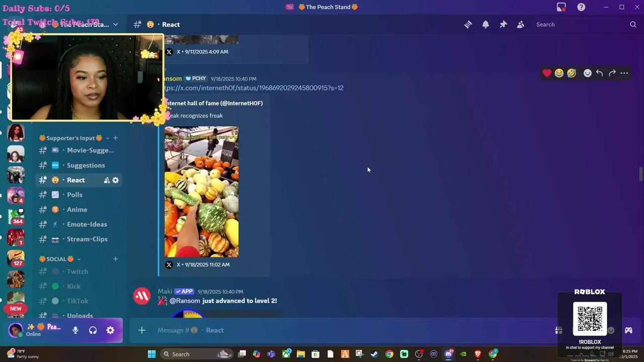Open the Twitch channel
Image resolution: width=644 pixels, height=362 pixels.
[79, 271]
